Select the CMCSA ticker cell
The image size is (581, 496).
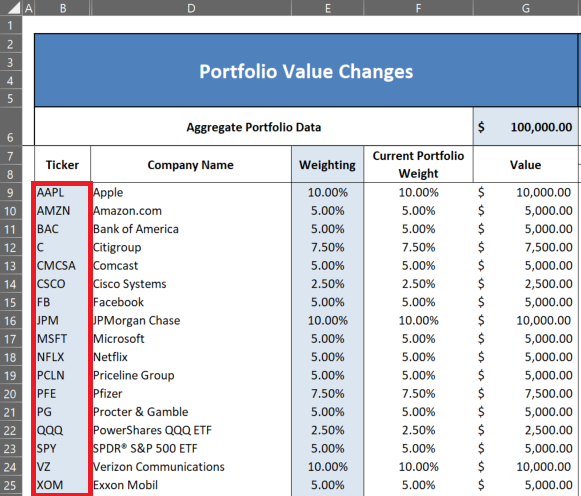(x=62, y=266)
